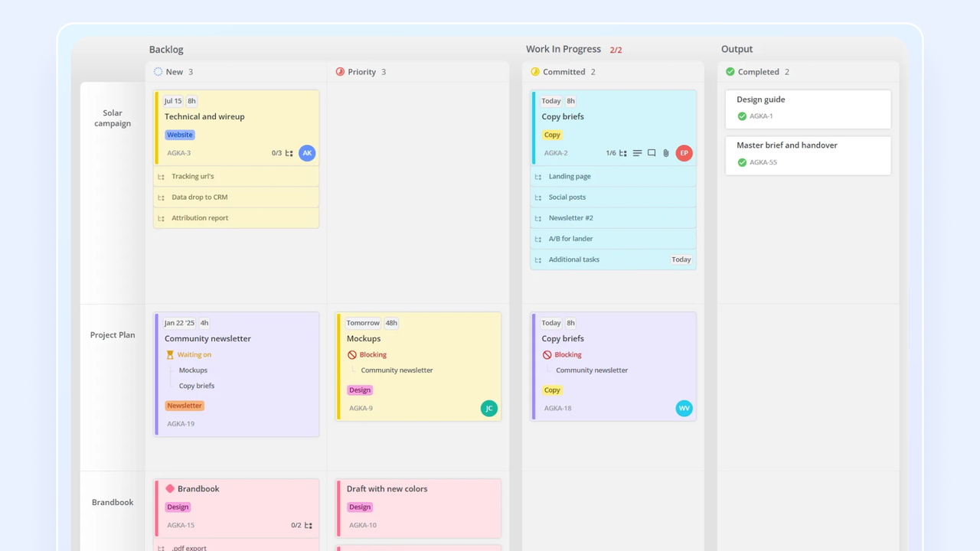This screenshot has height=551, width=980.
Task: Click the AK avatar on Technical and wireup
Action: coord(307,153)
